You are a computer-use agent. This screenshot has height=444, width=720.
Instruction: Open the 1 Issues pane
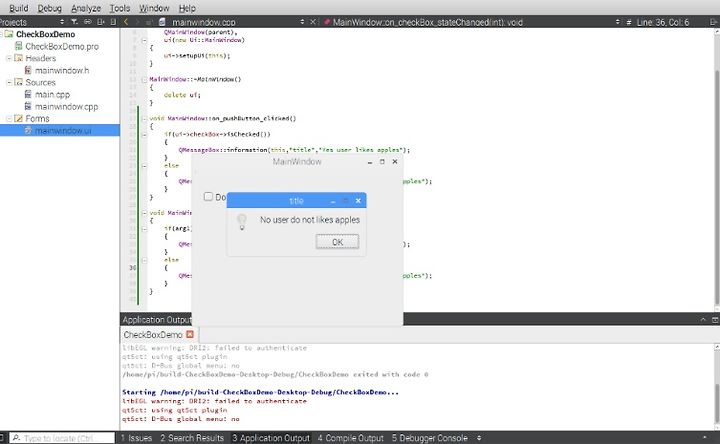click(136, 438)
